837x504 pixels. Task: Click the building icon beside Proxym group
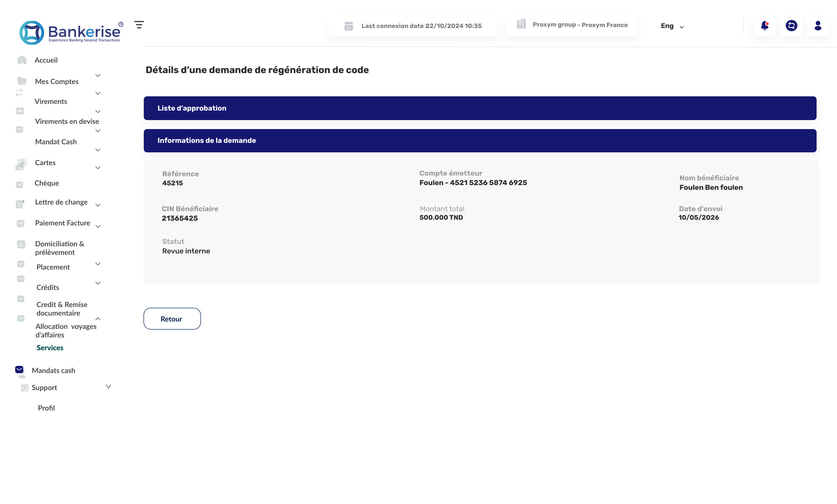521,24
